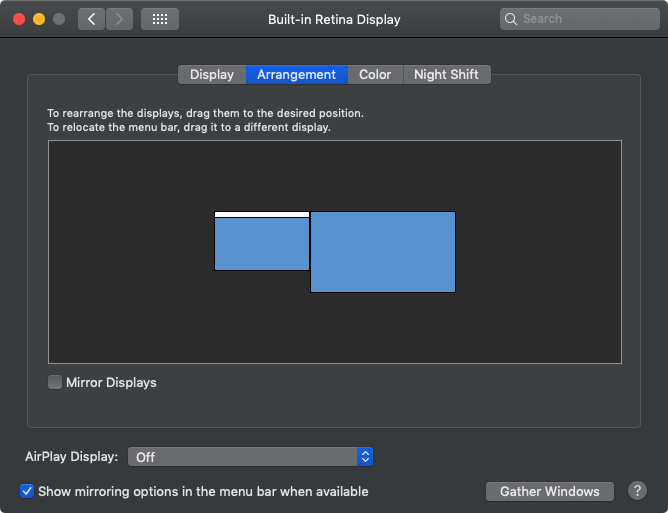
Task: Click the magnifying glass search icon
Action: coord(510,19)
